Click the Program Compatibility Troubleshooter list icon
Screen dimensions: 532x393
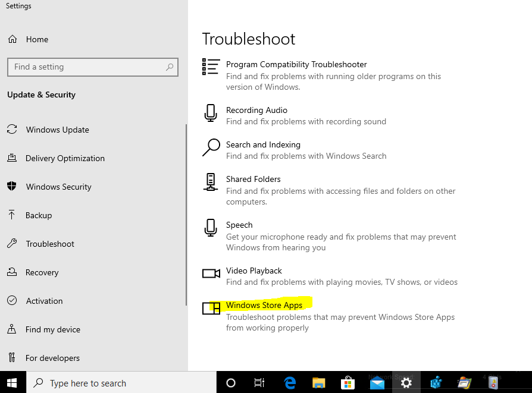[211, 67]
